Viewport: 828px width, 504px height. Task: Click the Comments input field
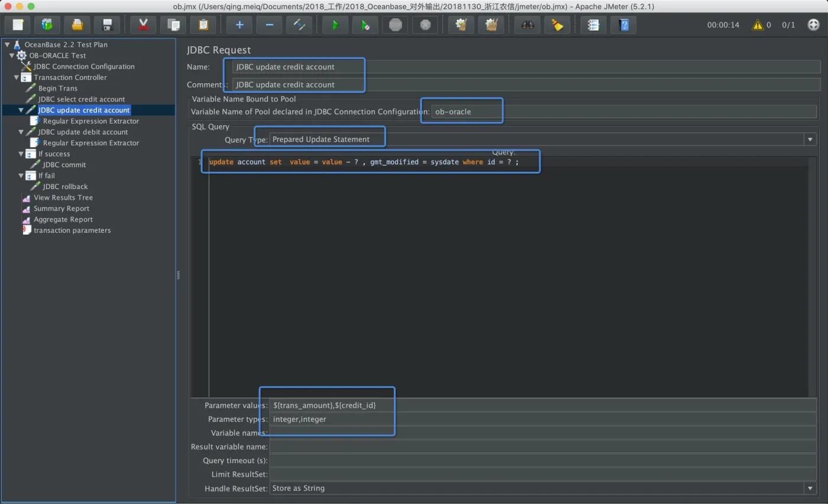(526, 84)
